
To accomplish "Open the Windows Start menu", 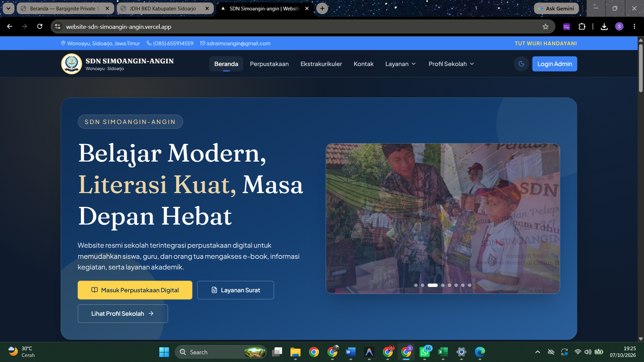I will pyautogui.click(x=164, y=352).
